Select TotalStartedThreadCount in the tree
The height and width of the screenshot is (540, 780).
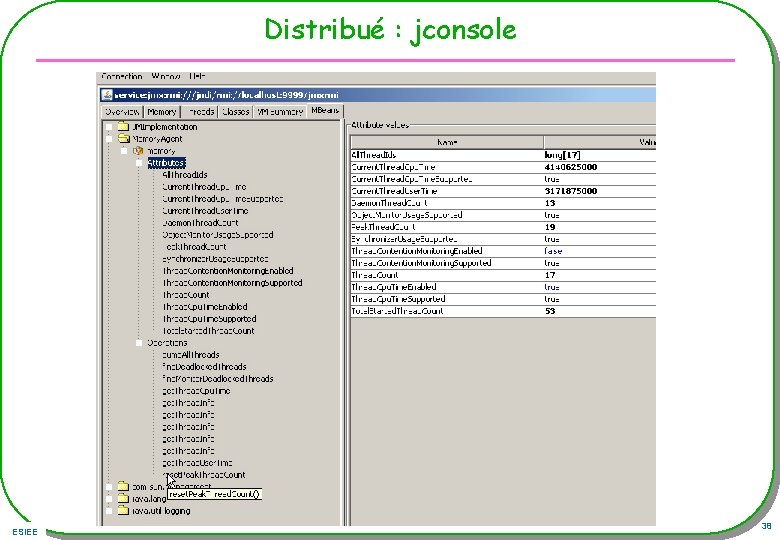208,331
